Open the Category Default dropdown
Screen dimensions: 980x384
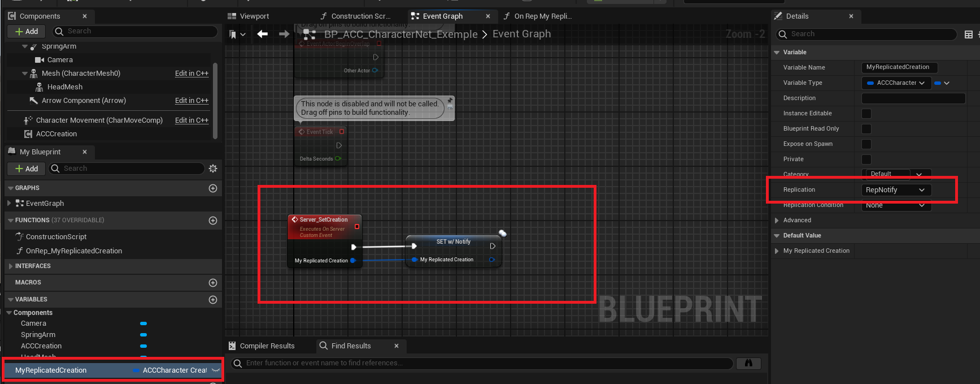(x=896, y=174)
